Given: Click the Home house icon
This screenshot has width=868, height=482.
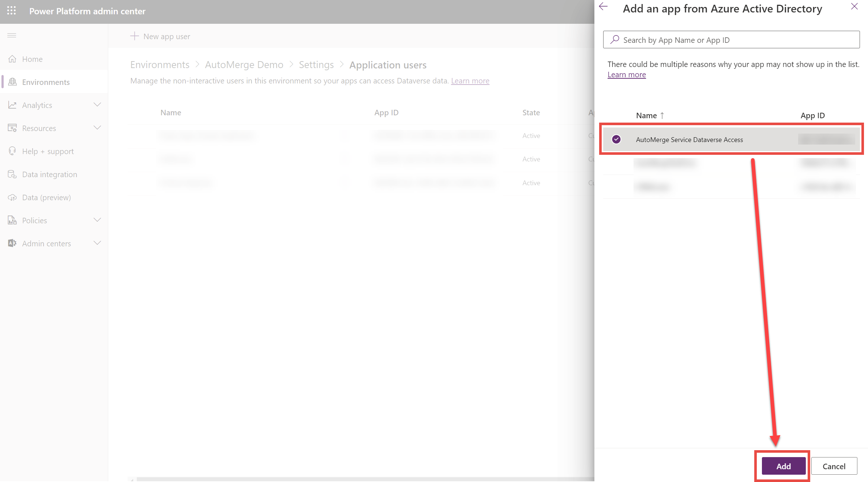Looking at the screenshot, I should pyautogui.click(x=12, y=59).
